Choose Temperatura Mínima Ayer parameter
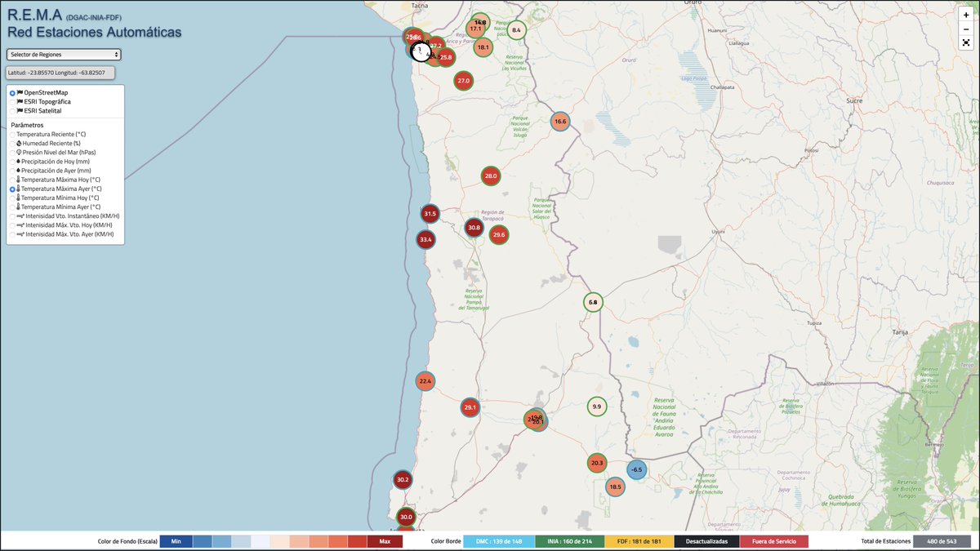This screenshot has height=551, width=980. pos(55,207)
